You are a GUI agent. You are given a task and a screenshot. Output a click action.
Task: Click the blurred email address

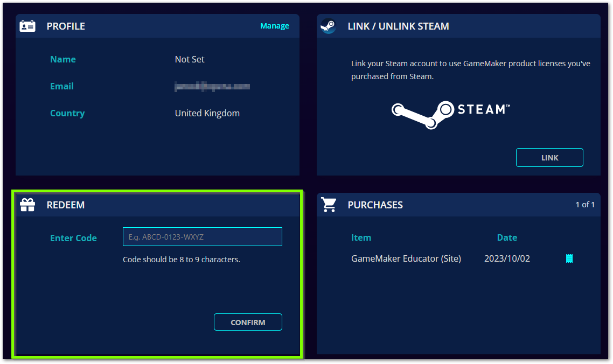[x=212, y=86]
